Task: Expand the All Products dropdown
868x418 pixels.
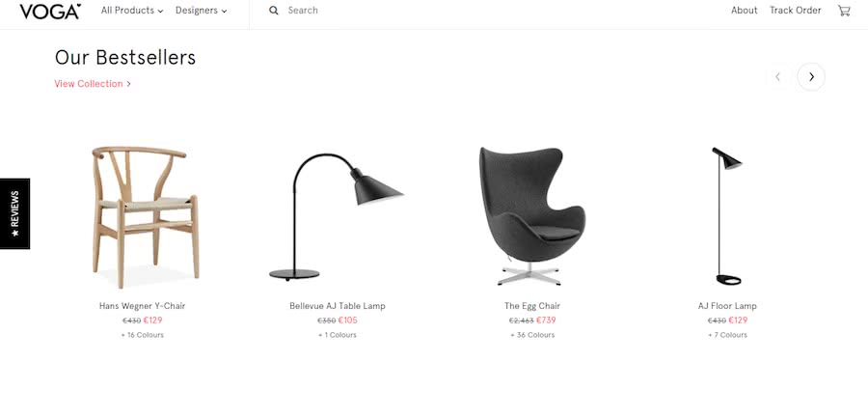Action: pyautogui.click(x=132, y=11)
